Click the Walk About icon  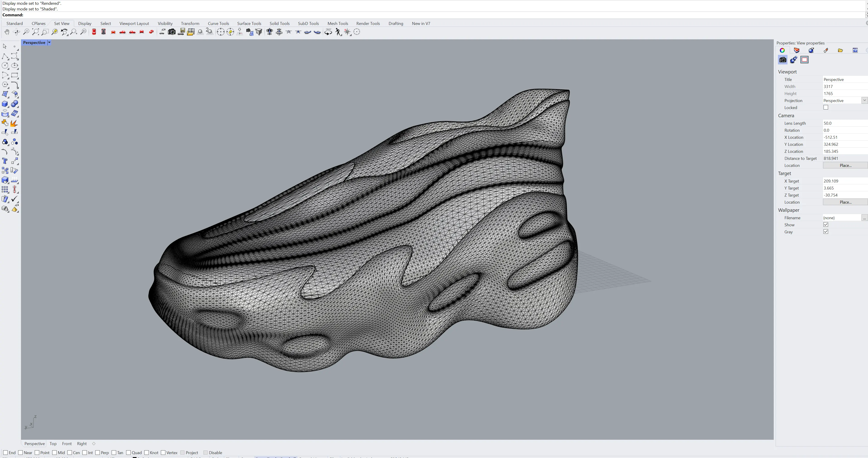point(338,32)
